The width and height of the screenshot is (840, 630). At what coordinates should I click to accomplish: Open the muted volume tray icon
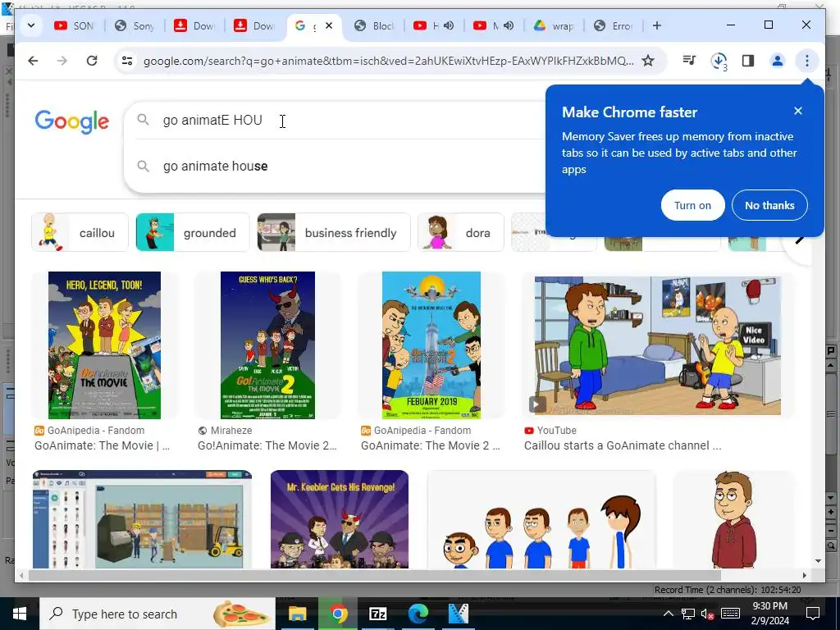708,614
